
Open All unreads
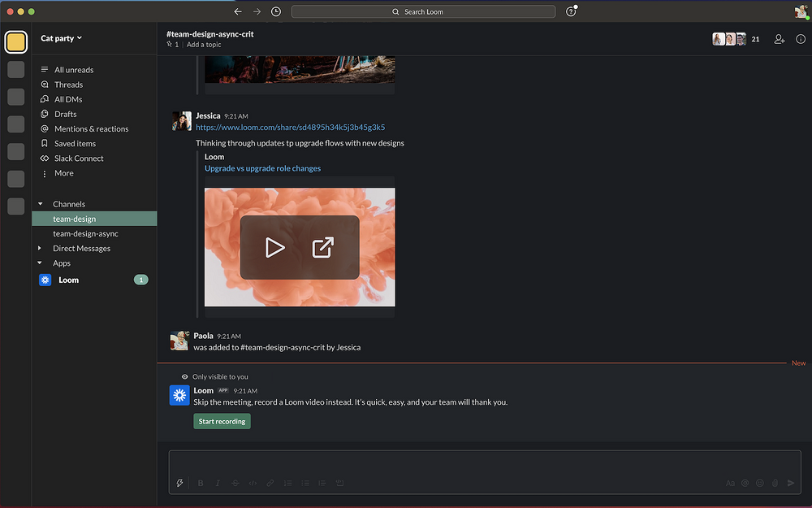(x=74, y=69)
